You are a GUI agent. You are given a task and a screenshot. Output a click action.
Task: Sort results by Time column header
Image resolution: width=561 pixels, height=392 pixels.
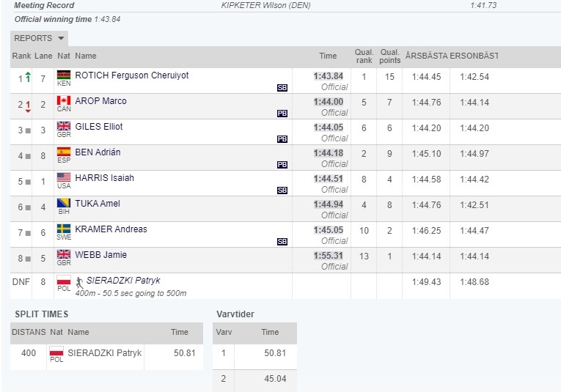[x=328, y=56]
